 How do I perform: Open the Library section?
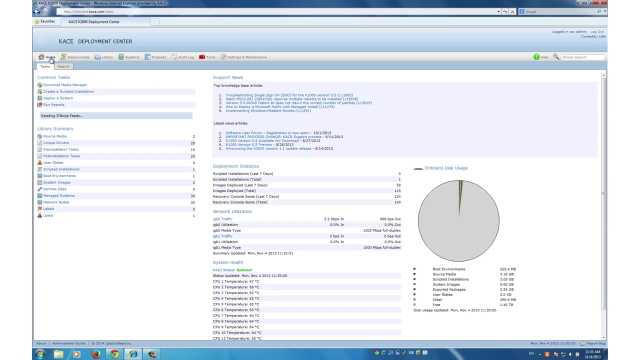coord(104,57)
